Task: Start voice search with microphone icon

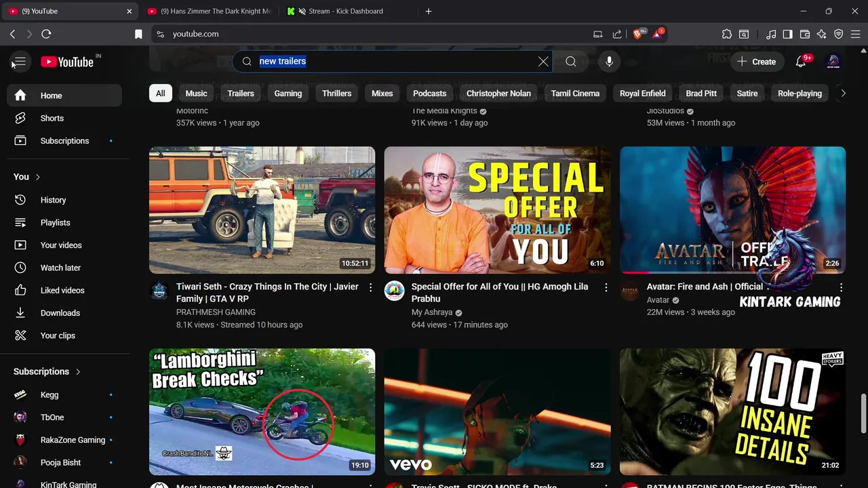Action: tap(609, 62)
